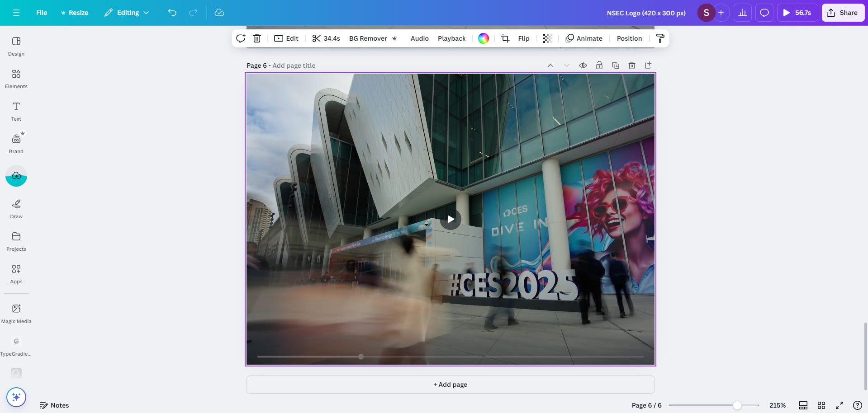Edit the selected video
Image resolution: width=868 pixels, height=413 pixels.
(286, 38)
